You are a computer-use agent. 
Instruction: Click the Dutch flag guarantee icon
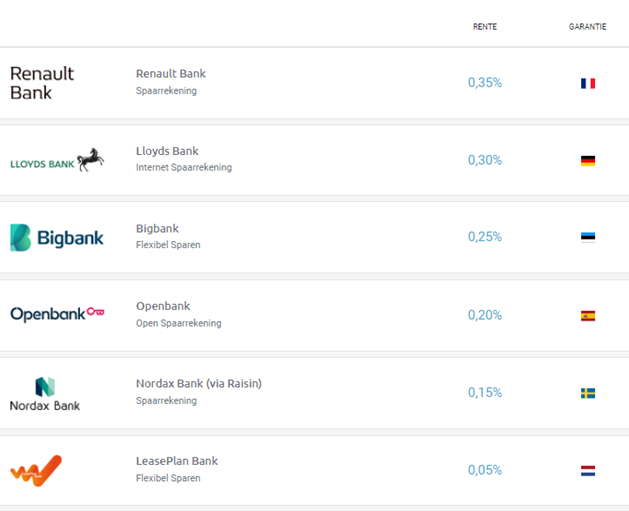(x=588, y=470)
